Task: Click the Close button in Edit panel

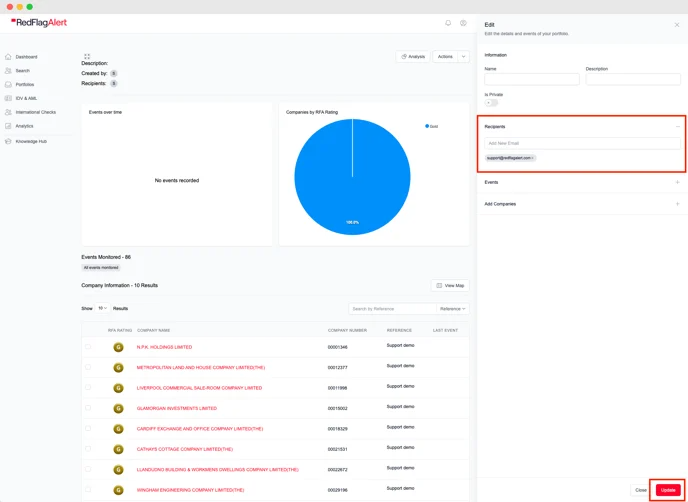Action: pyautogui.click(x=641, y=490)
